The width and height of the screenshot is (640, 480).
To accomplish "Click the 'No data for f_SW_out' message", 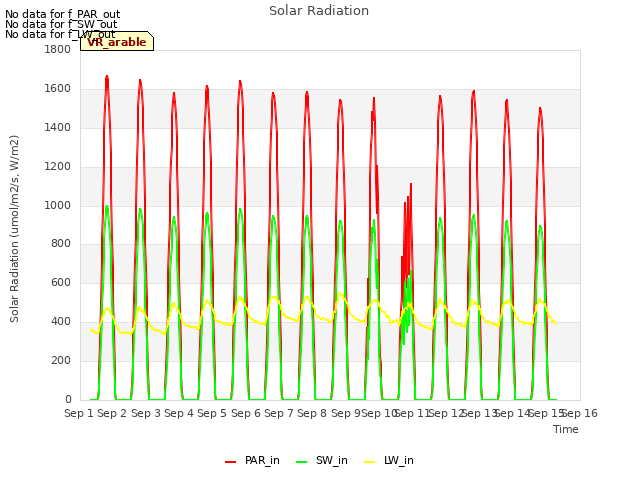I will (61, 24).
